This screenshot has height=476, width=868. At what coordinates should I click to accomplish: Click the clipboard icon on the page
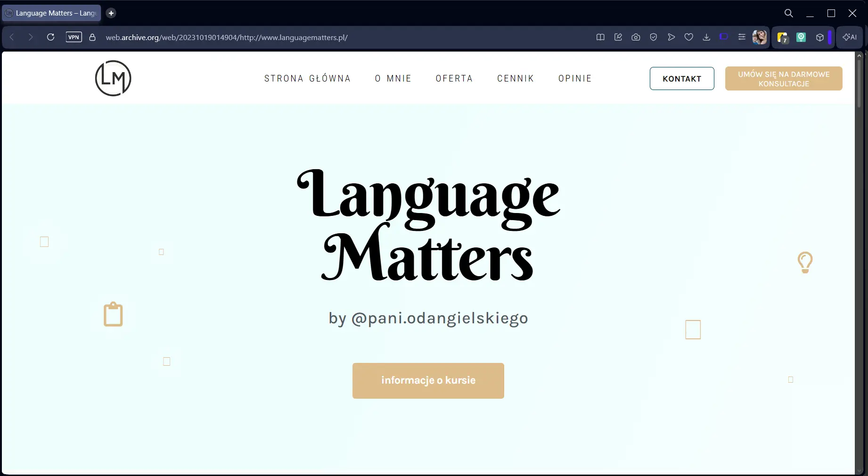pos(113,314)
